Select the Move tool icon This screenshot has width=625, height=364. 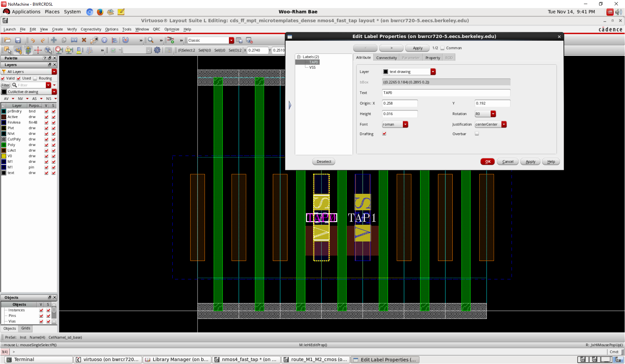click(x=54, y=40)
